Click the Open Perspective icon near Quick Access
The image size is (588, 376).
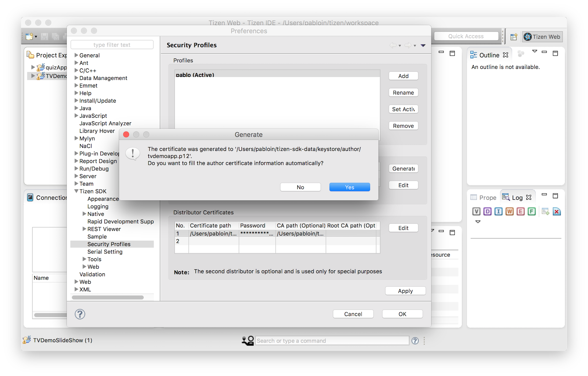pos(513,36)
